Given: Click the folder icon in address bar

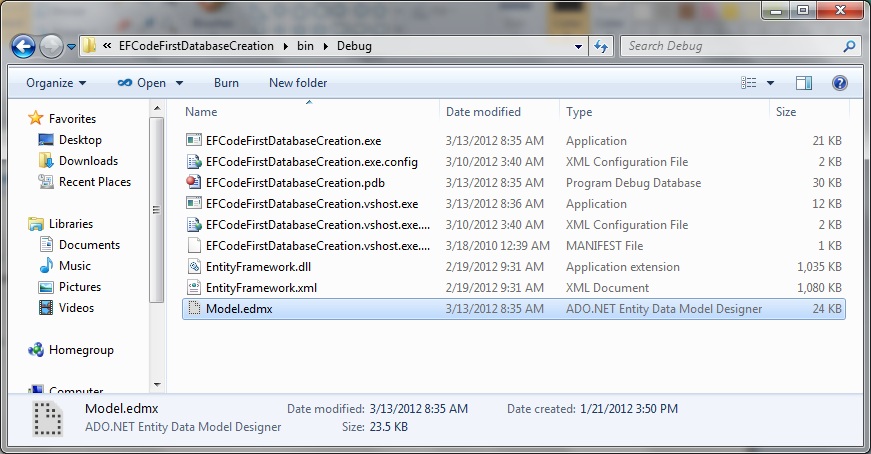Looking at the screenshot, I should [x=89, y=46].
